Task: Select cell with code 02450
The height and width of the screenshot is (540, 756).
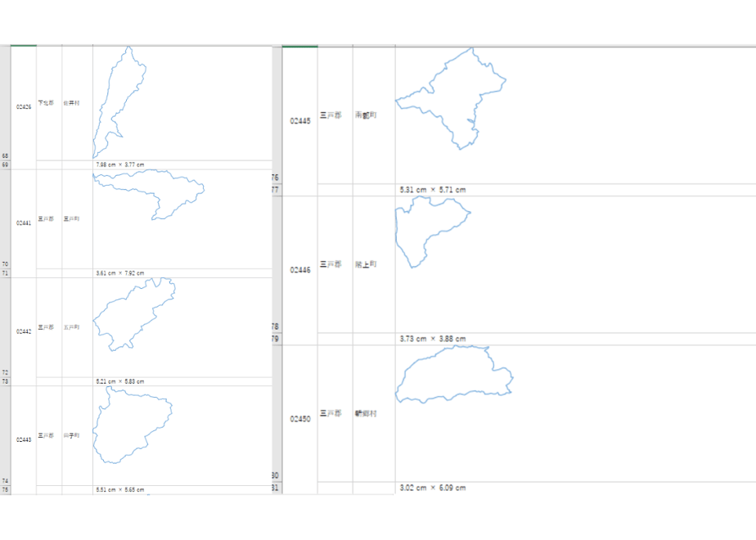Action: [300, 419]
